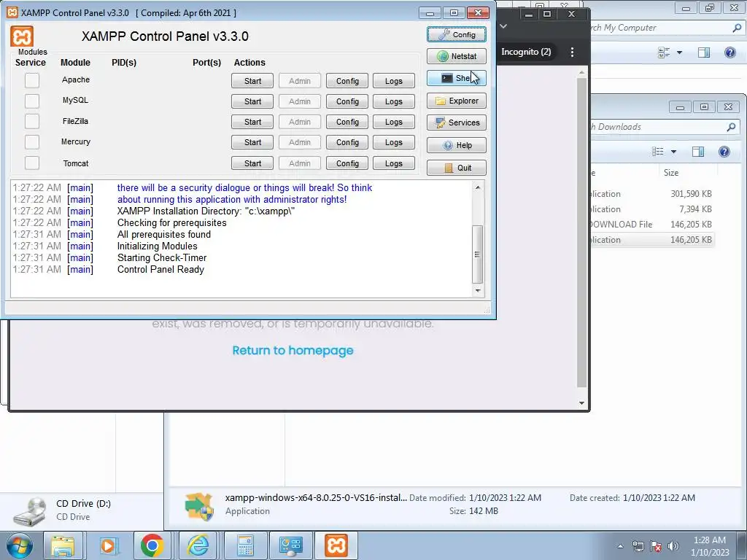Viewport: 747px width, 560px height.
Task: Open Control Panel taskbar item
Action: click(290, 545)
